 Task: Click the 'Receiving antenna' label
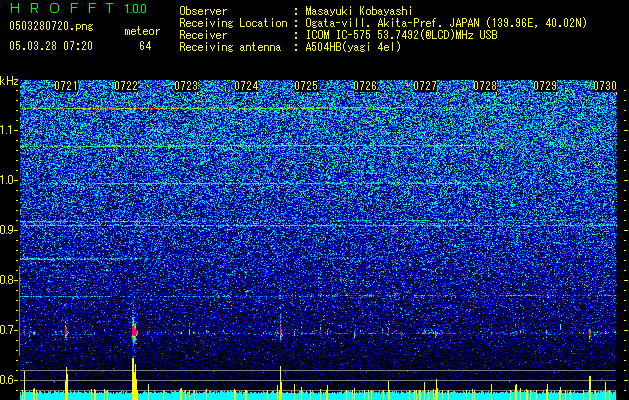coord(230,47)
